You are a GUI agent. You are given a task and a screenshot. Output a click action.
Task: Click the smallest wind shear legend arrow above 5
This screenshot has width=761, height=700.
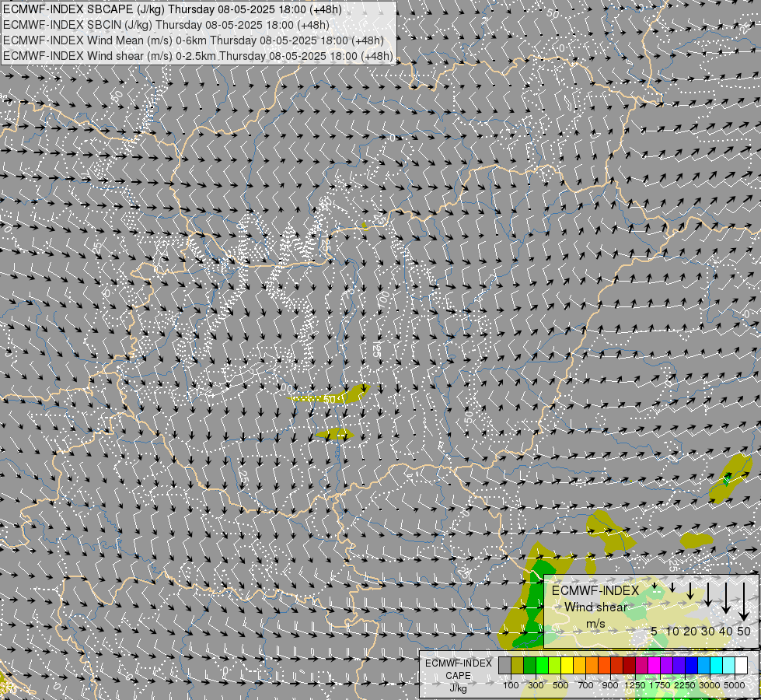point(655,586)
